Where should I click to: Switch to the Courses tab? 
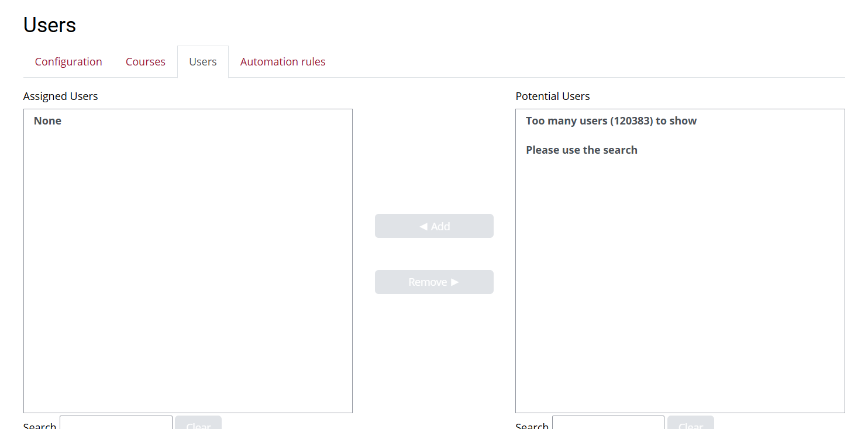click(x=146, y=62)
